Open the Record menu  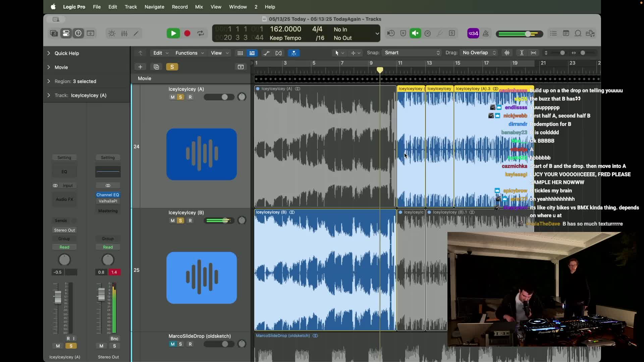coord(180,7)
